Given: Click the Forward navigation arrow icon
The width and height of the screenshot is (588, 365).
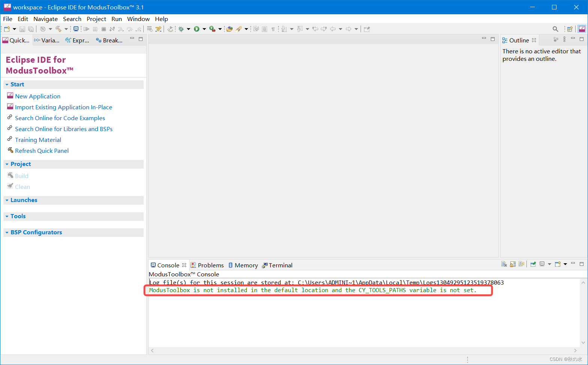Looking at the screenshot, I should [x=349, y=29].
